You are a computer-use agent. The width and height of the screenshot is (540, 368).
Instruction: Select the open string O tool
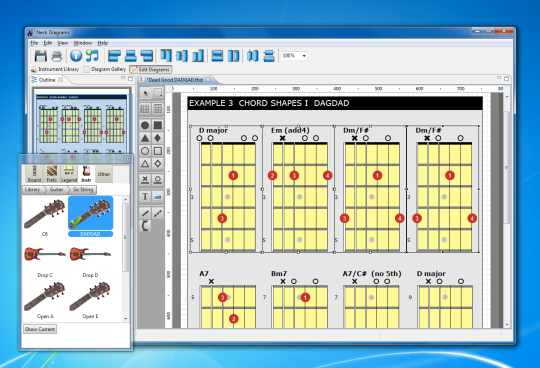[x=158, y=179]
